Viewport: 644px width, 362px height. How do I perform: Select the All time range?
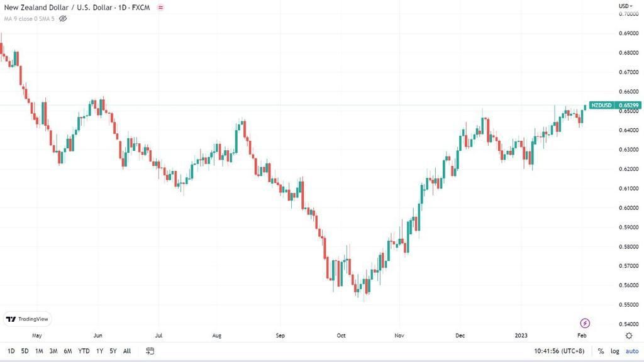click(x=127, y=351)
